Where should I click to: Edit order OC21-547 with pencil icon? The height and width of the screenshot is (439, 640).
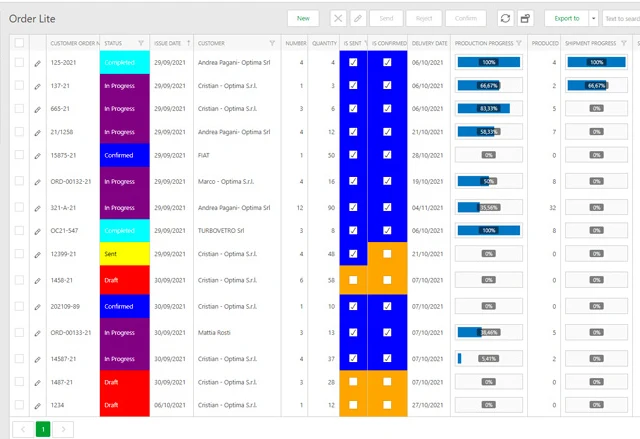[38, 231]
